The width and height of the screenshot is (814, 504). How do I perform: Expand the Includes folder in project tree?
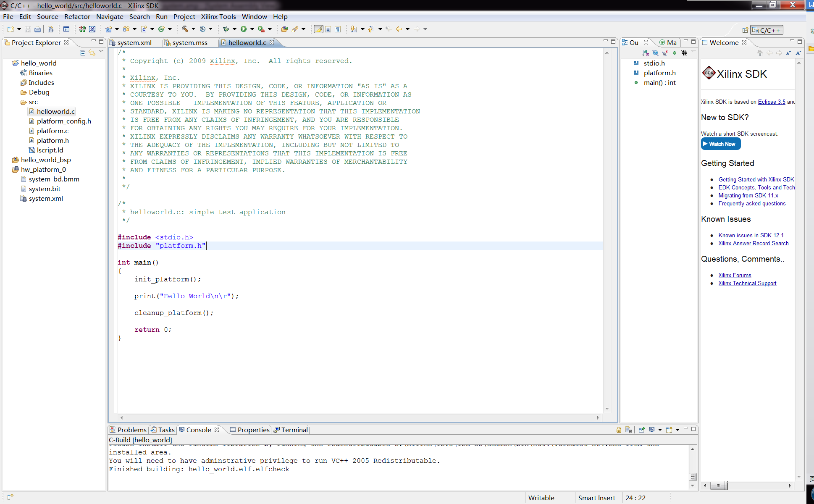pyautogui.click(x=41, y=82)
